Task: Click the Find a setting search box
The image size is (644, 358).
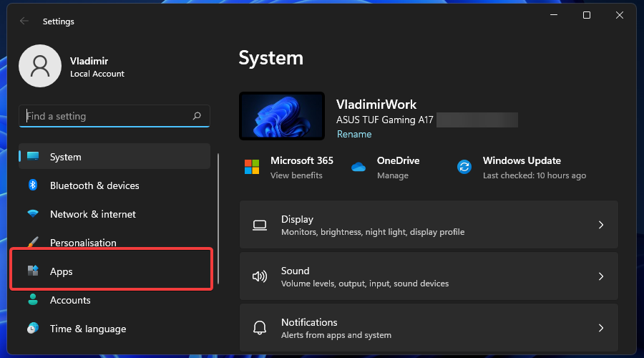Action: (x=107, y=116)
